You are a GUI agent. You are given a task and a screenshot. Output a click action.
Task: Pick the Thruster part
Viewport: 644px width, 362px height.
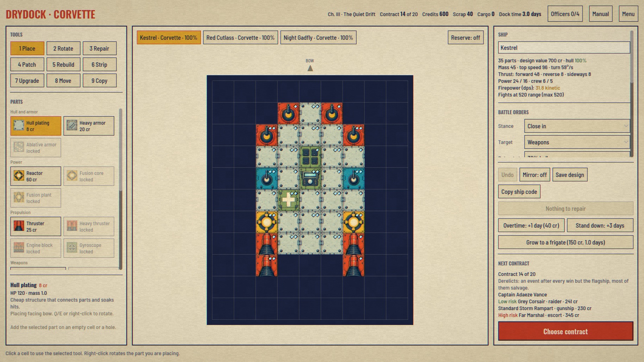click(36, 226)
